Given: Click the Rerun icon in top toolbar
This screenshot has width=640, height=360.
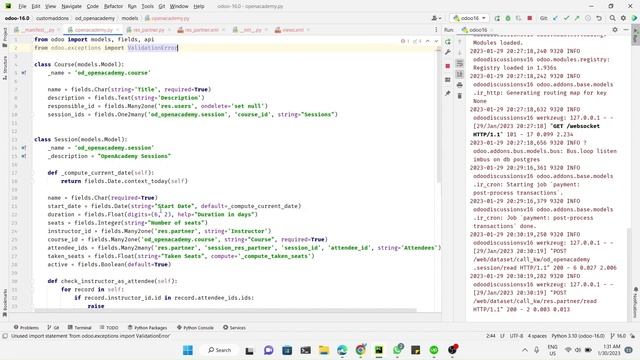Looking at the screenshot, I should (x=497, y=18).
